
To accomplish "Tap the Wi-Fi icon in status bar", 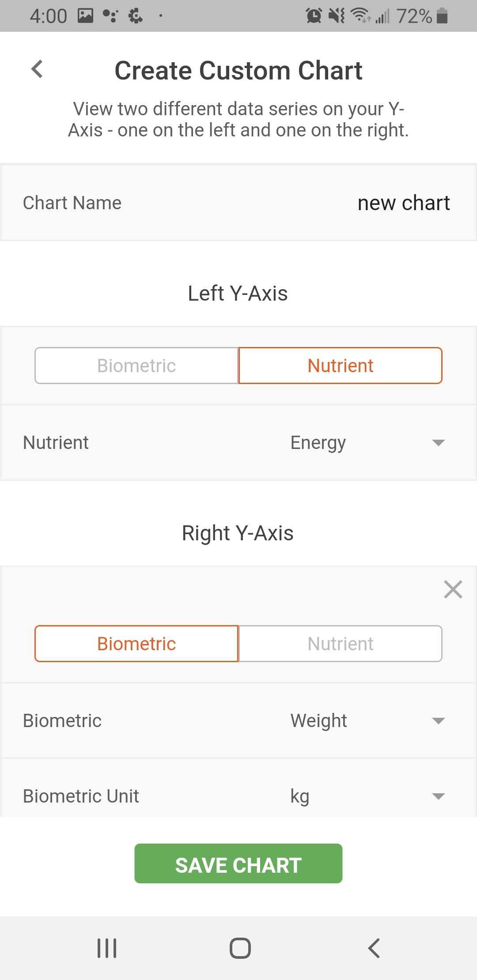I will pos(360,16).
